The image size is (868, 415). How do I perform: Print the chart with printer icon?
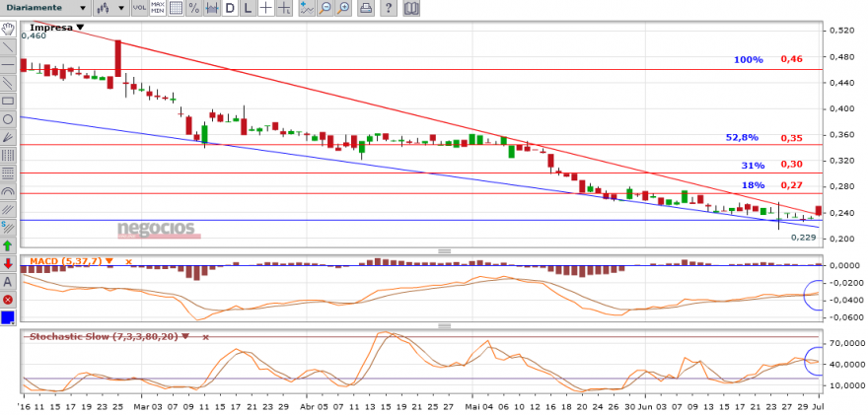click(365, 8)
